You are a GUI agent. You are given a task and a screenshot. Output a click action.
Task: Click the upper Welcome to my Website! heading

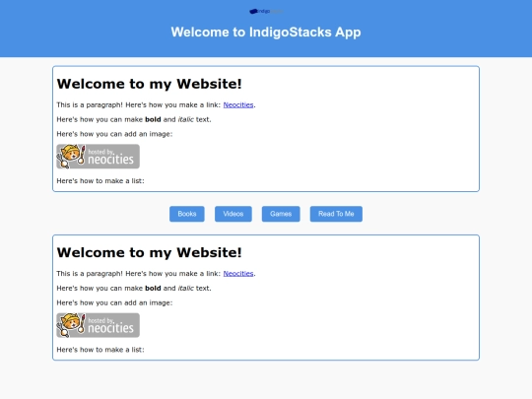(x=150, y=84)
